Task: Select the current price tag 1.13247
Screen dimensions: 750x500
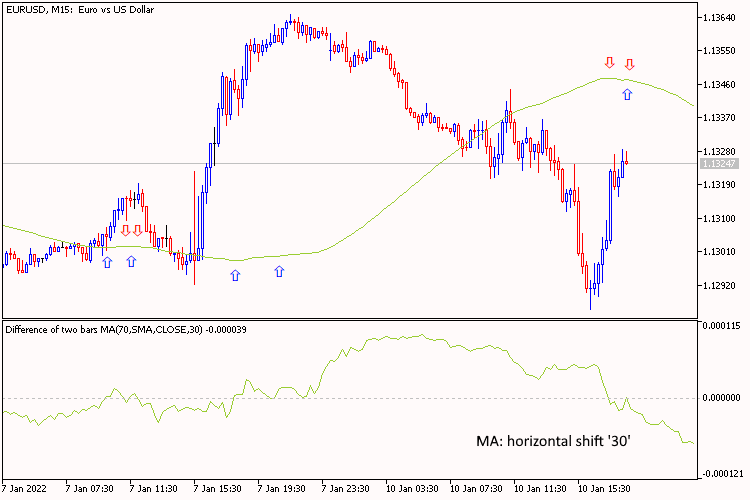Action: pos(719,164)
